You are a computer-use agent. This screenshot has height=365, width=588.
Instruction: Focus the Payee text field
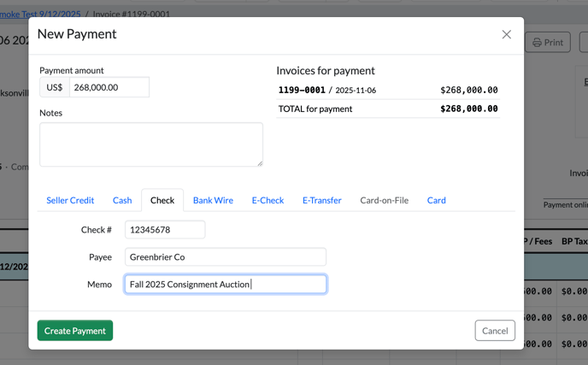226,256
